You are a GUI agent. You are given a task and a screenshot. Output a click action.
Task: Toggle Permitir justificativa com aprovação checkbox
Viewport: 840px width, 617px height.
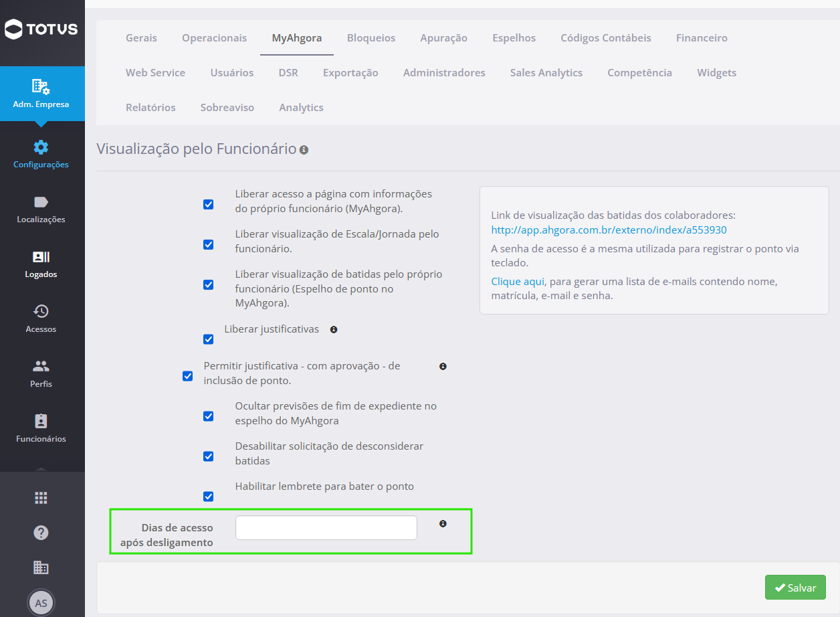pyautogui.click(x=187, y=376)
